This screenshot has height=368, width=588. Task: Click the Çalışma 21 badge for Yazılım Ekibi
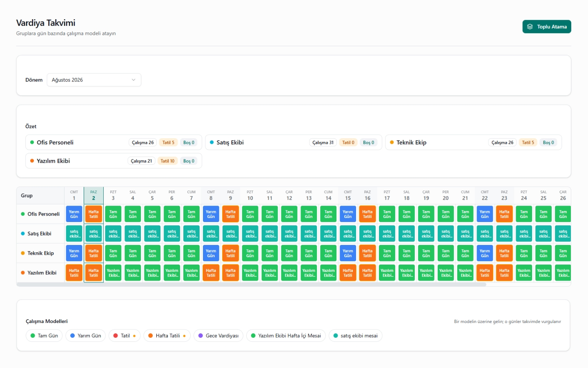(141, 161)
